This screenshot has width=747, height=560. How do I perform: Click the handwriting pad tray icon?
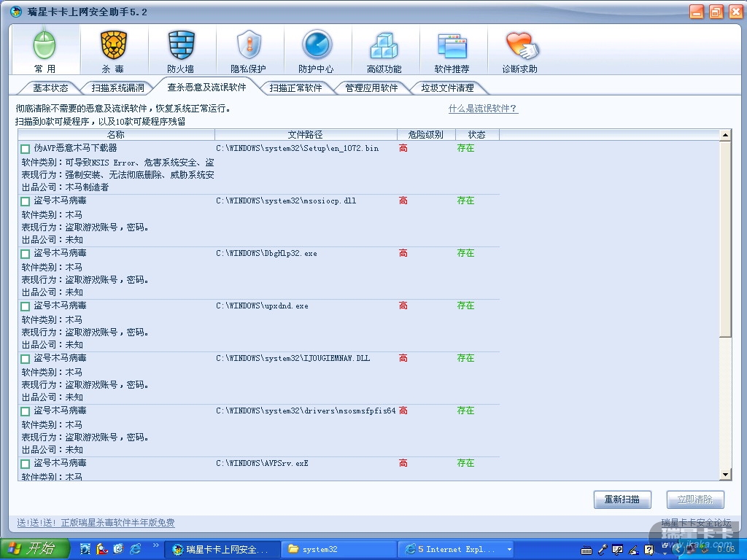click(617, 550)
